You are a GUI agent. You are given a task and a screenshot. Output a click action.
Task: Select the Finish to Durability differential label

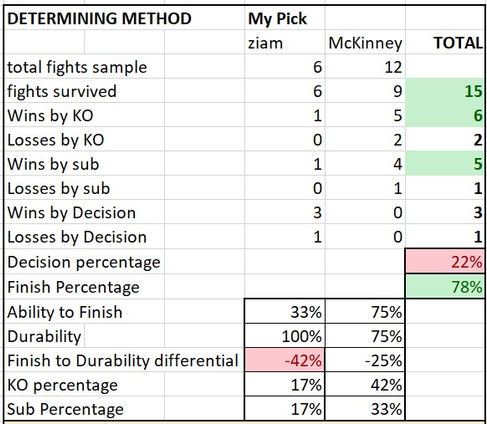tap(123, 360)
